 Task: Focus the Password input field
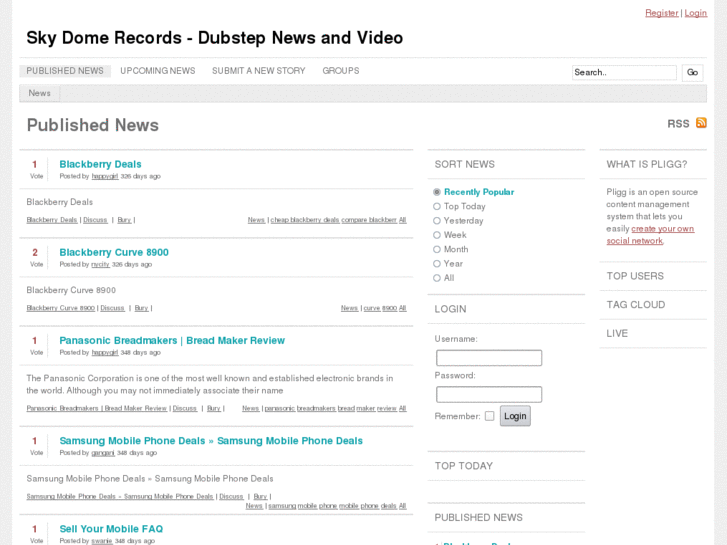click(489, 394)
